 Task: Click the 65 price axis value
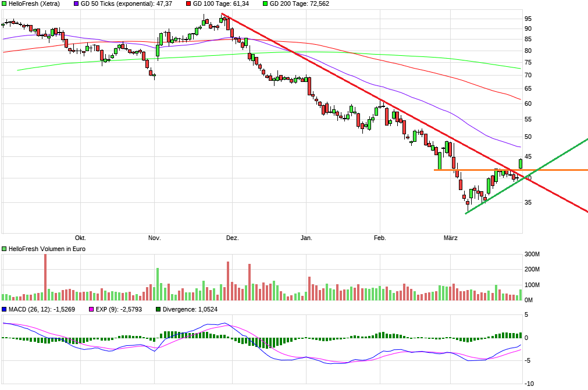(x=528, y=89)
